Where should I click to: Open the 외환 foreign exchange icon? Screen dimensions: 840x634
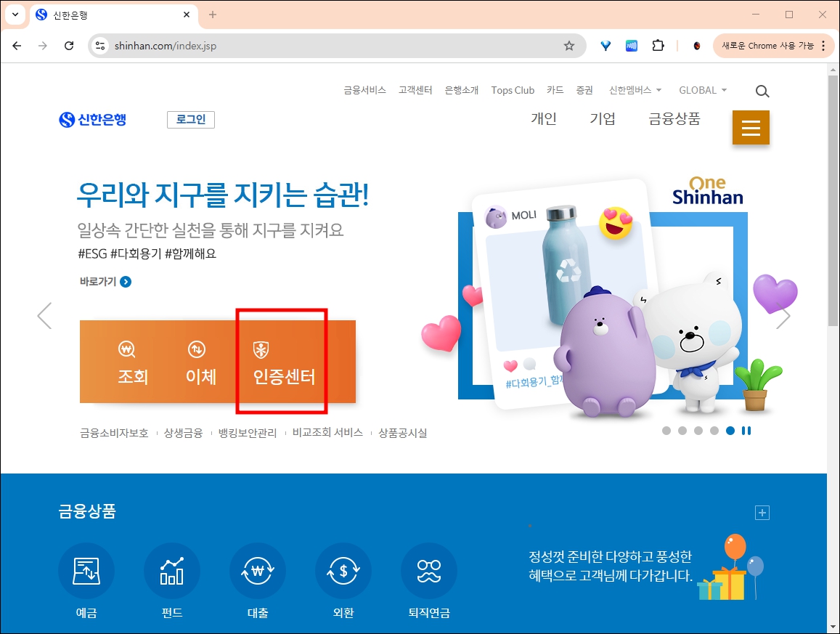pos(343,571)
